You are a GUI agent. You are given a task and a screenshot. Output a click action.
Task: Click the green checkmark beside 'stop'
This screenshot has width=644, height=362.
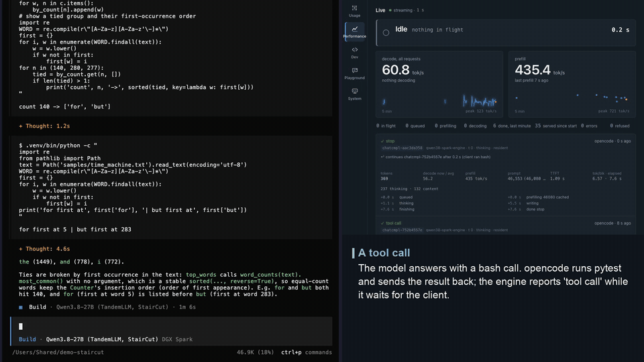382,141
